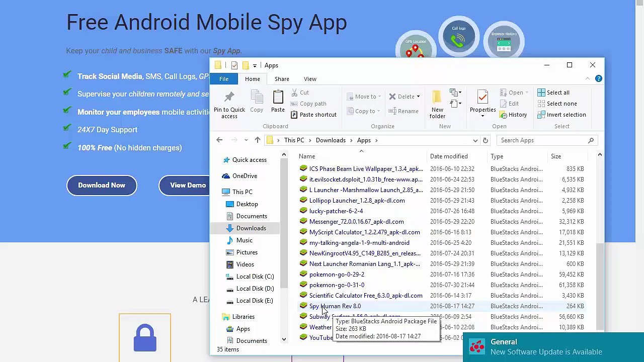Open the Move to dropdown
This screenshot has width=644, height=362.
pyautogui.click(x=364, y=97)
